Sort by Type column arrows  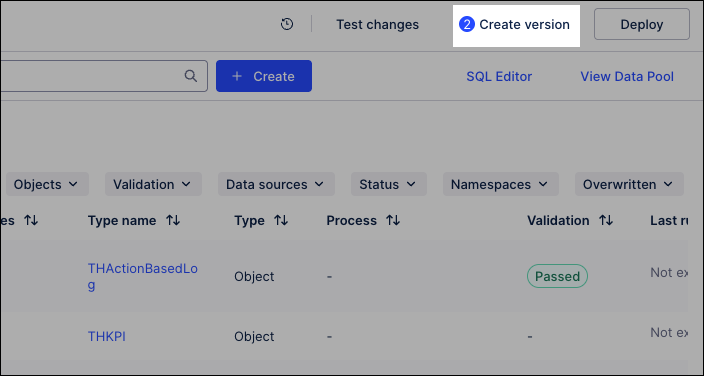(x=281, y=221)
